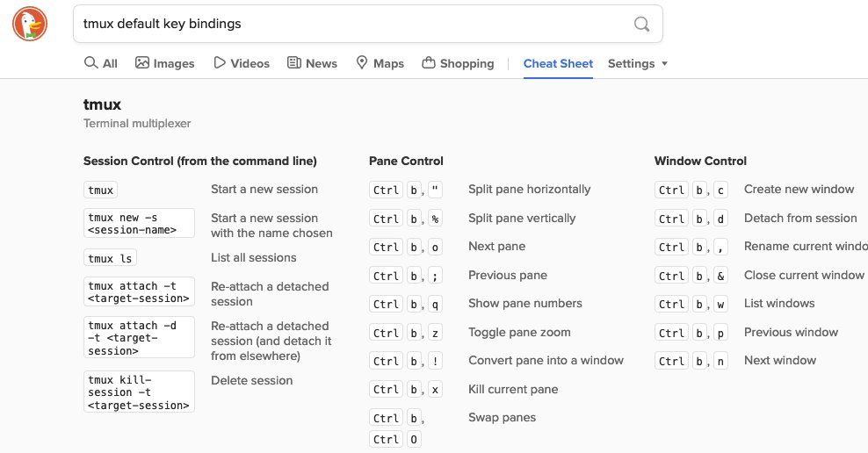Click the magnifying glass search button
This screenshot has width=868, height=453.
[641, 24]
